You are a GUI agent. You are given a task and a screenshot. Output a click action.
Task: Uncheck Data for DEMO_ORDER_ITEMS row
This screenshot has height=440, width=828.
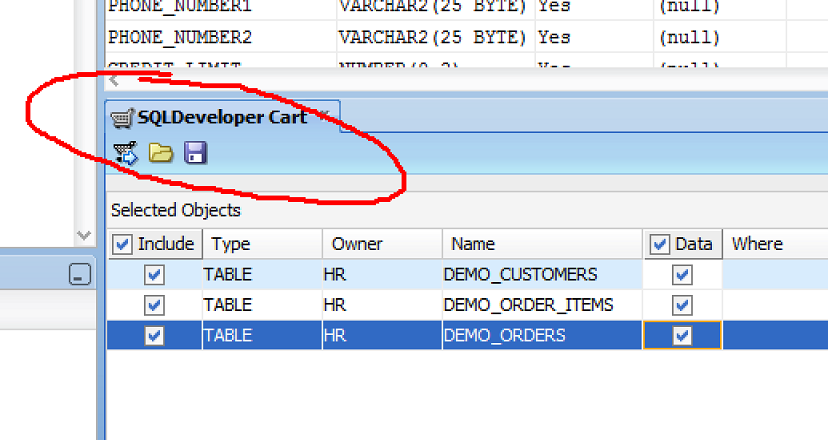pos(682,305)
